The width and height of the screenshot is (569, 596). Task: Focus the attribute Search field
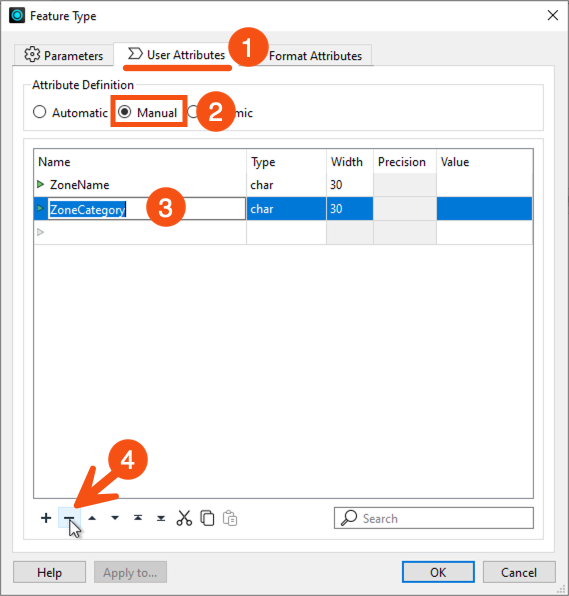point(434,518)
